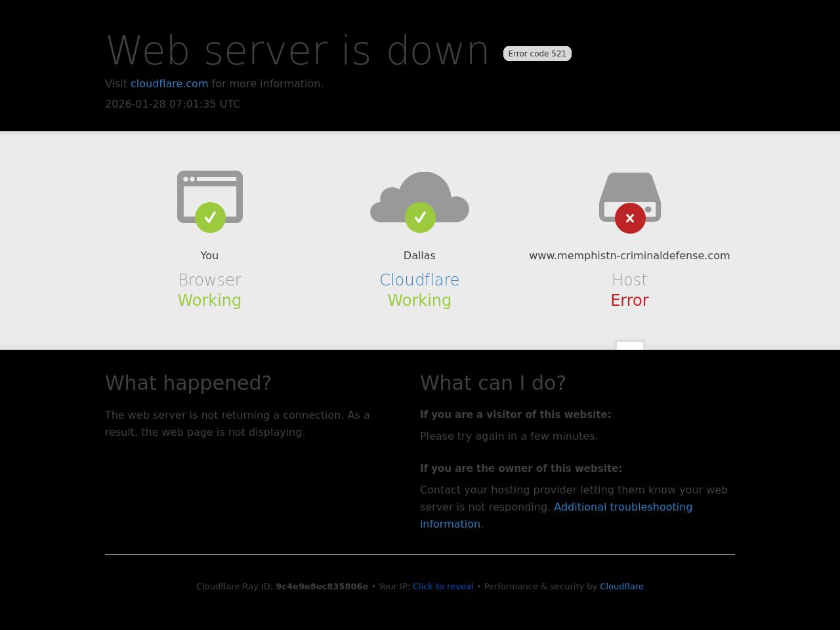The image size is (840, 630).
Task: Click the Working status under Browser
Action: click(x=209, y=300)
